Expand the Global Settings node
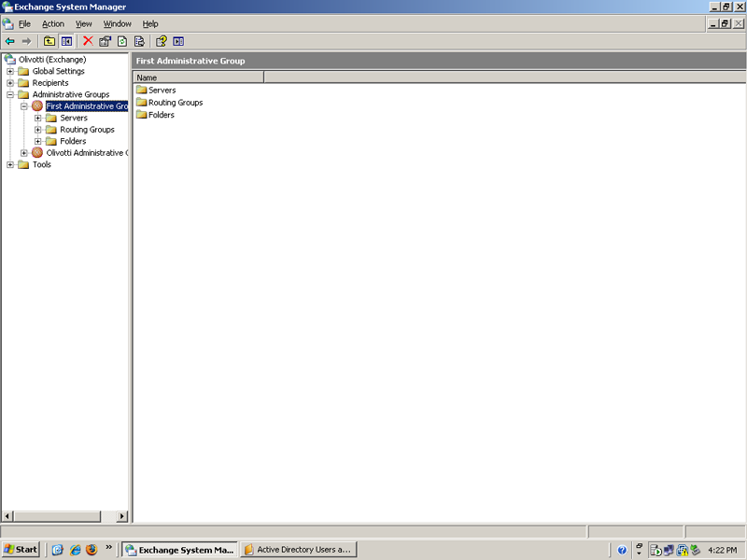This screenshot has width=747, height=560. pyautogui.click(x=10, y=71)
